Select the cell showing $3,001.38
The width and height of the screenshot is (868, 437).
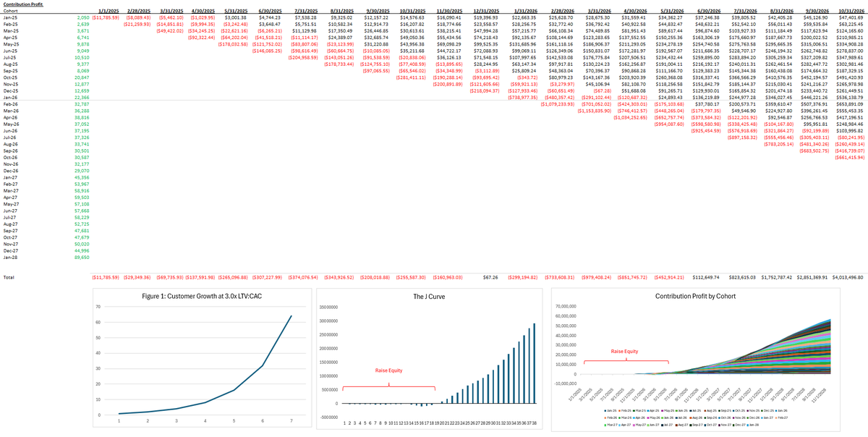click(x=234, y=18)
